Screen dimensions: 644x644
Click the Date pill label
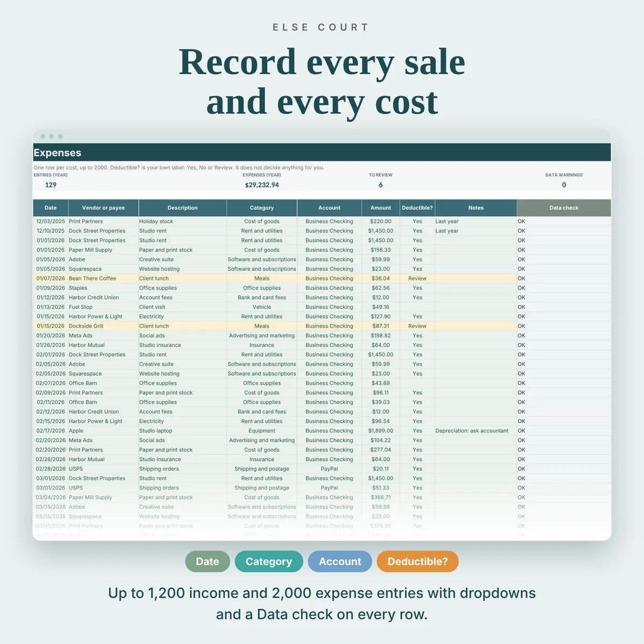pos(208,561)
